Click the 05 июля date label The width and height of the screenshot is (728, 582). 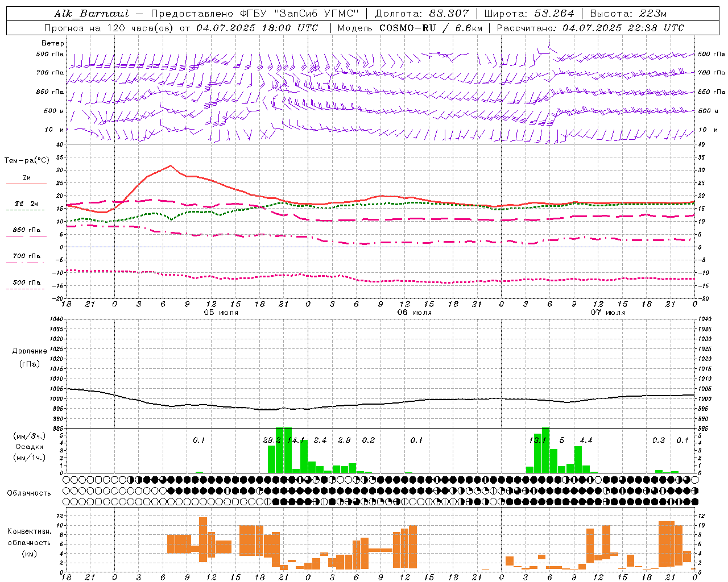(x=221, y=313)
